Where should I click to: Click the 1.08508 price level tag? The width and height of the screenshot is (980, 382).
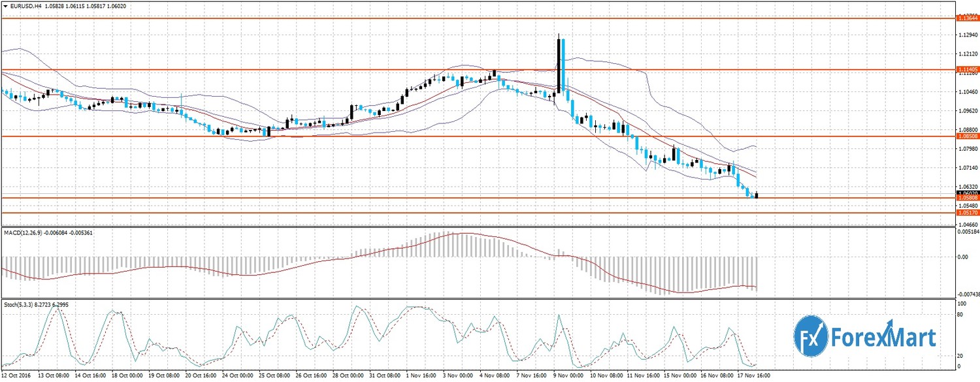967,136
